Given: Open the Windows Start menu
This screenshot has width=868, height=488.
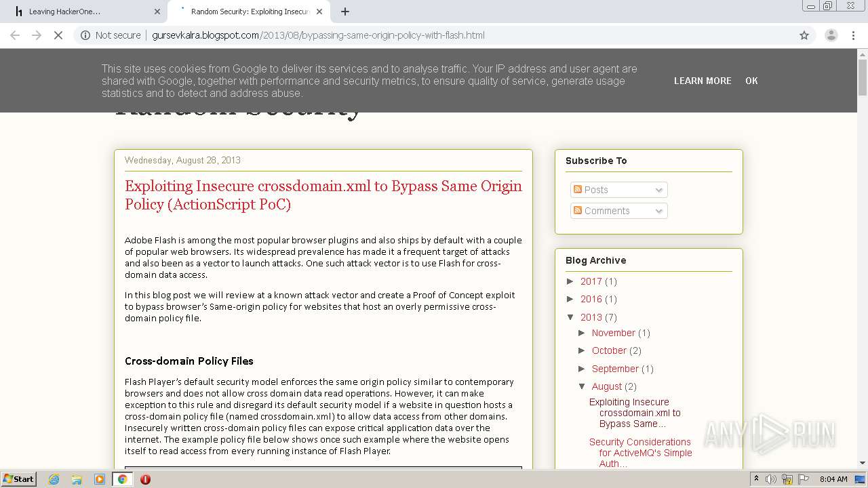Looking at the screenshot, I should click(18, 479).
